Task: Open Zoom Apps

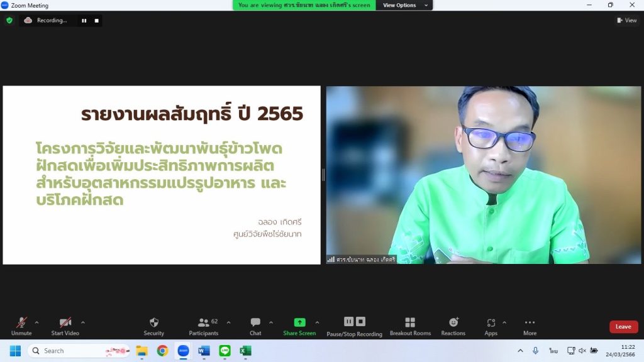Action: (491, 326)
